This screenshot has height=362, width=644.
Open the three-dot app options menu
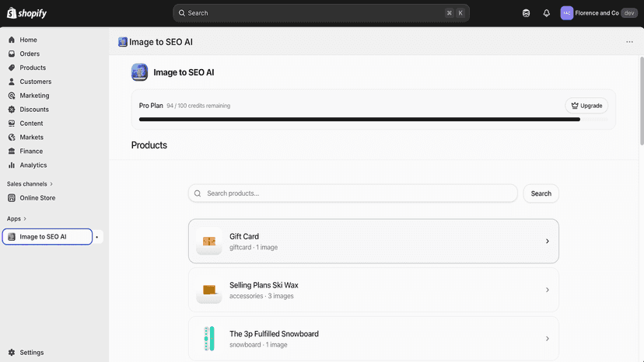coord(630,42)
